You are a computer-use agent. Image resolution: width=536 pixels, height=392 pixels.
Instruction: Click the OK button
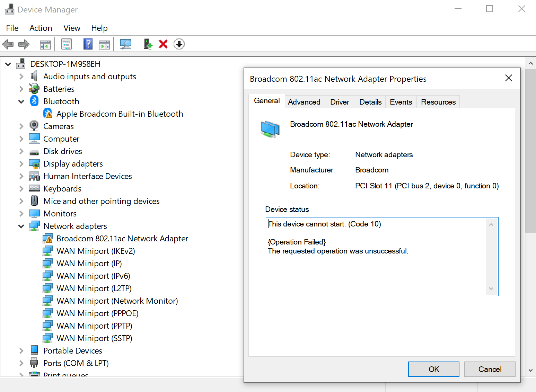tap(433, 369)
